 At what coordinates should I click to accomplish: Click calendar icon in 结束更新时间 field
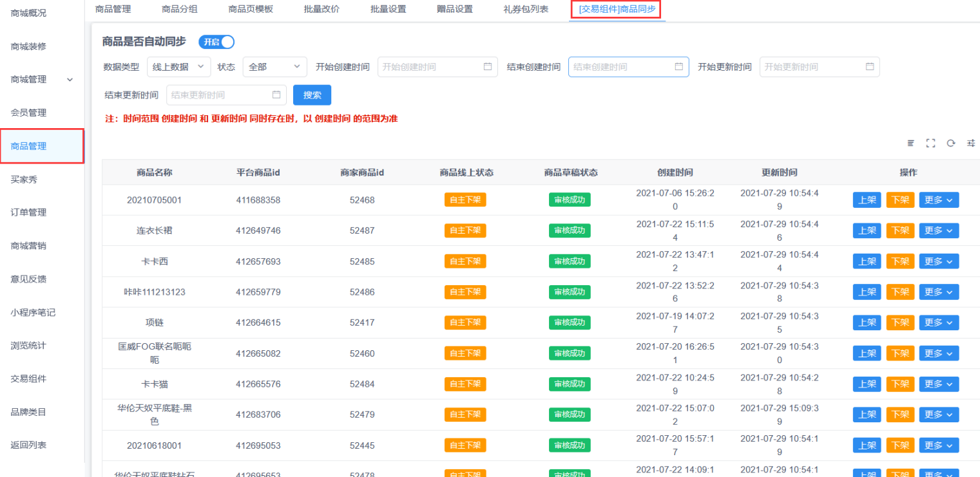coord(276,95)
